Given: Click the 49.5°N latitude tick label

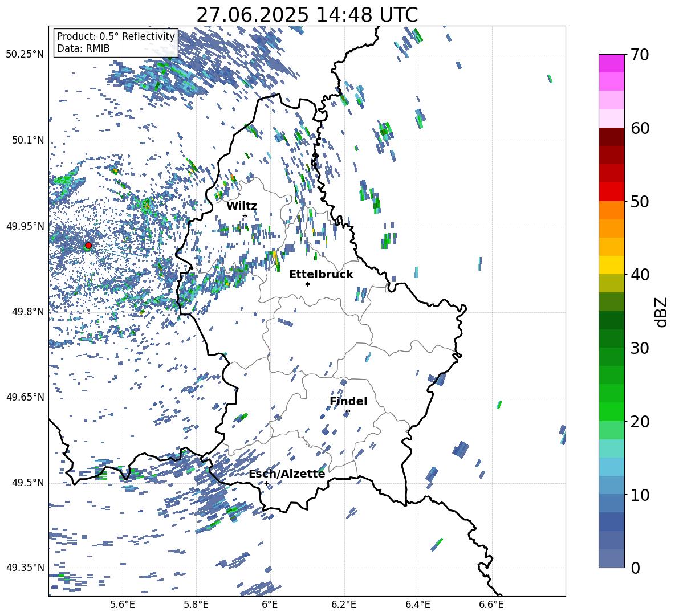Looking at the screenshot, I should [27, 482].
